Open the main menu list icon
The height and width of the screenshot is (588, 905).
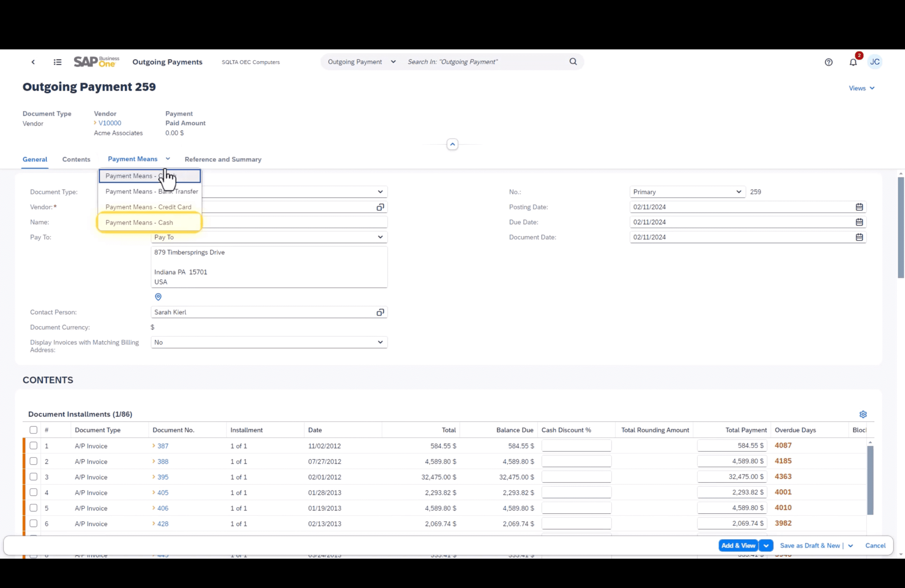click(57, 62)
